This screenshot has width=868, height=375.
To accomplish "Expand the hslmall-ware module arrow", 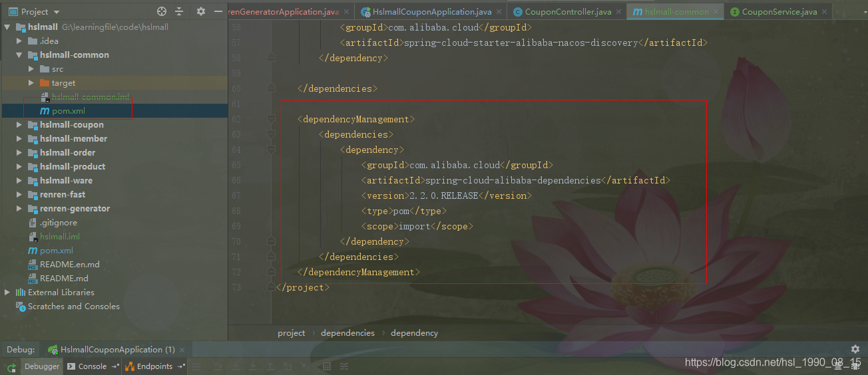I will tap(19, 181).
